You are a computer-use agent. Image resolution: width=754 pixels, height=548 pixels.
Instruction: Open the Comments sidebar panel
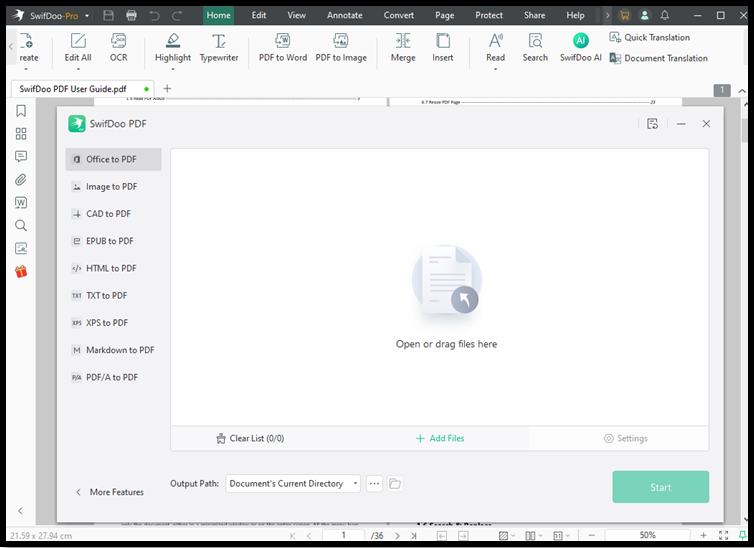point(21,156)
